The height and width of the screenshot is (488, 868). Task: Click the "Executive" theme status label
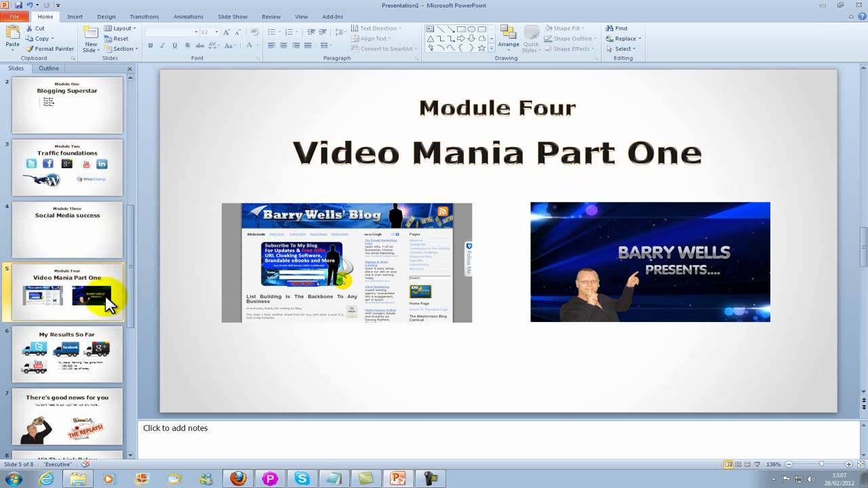pyautogui.click(x=58, y=464)
